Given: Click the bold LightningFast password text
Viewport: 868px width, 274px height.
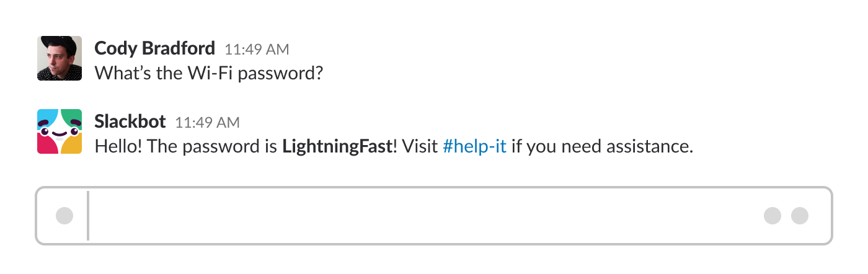Looking at the screenshot, I should (337, 147).
